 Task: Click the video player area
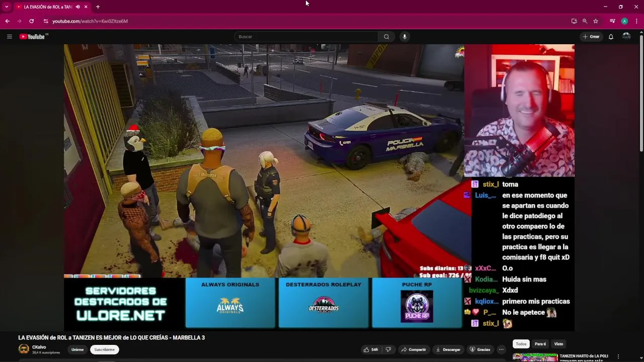319,187
